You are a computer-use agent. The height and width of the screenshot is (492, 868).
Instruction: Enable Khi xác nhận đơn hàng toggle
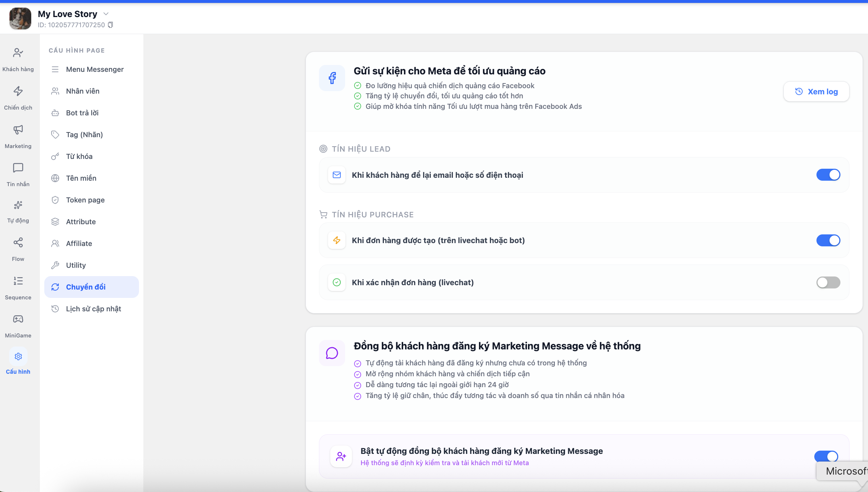[x=828, y=282]
